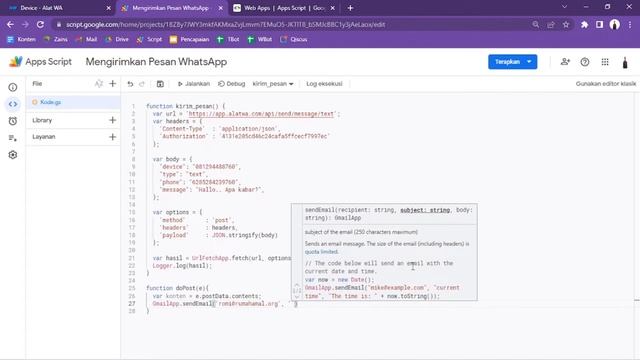Click the browser address bar URL
640x360 pixels.
[225, 24]
